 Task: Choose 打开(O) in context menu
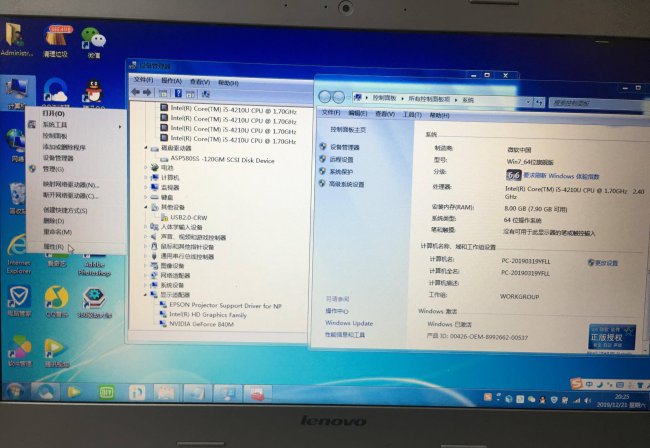click(x=53, y=113)
